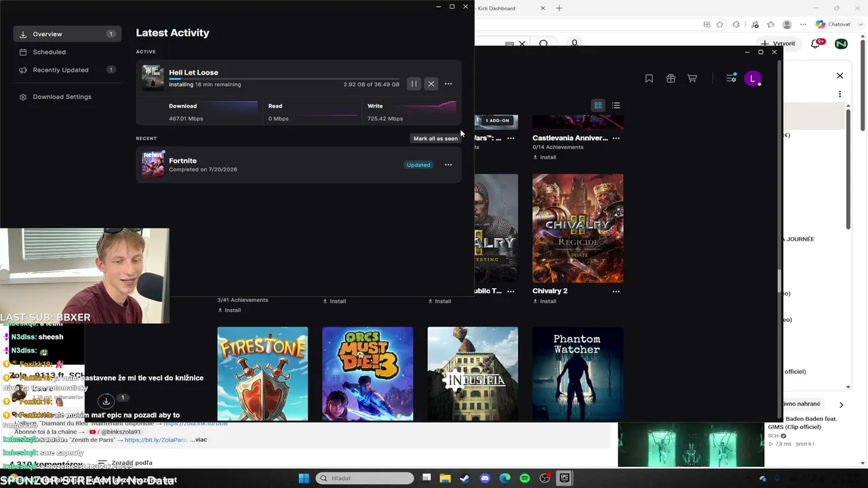
Task: Open the GIMS Clip officiel video thumbnail
Action: [691, 445]
